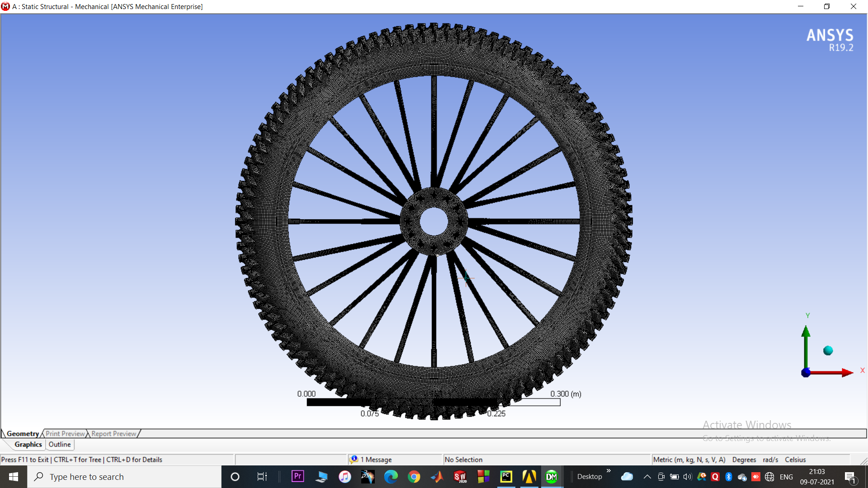Click the No Selection status field
Viewport: 868px width, 488px height.
pyautogui.click(x=546, y=460)
